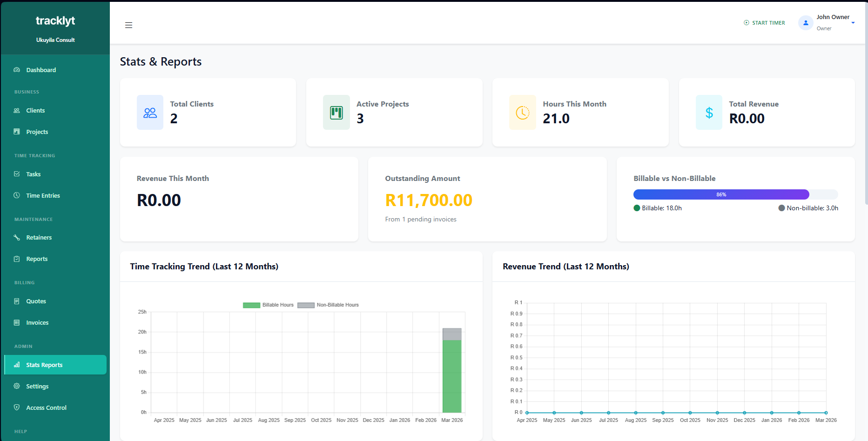Open the Quotes page

click(x=36, y=301)
